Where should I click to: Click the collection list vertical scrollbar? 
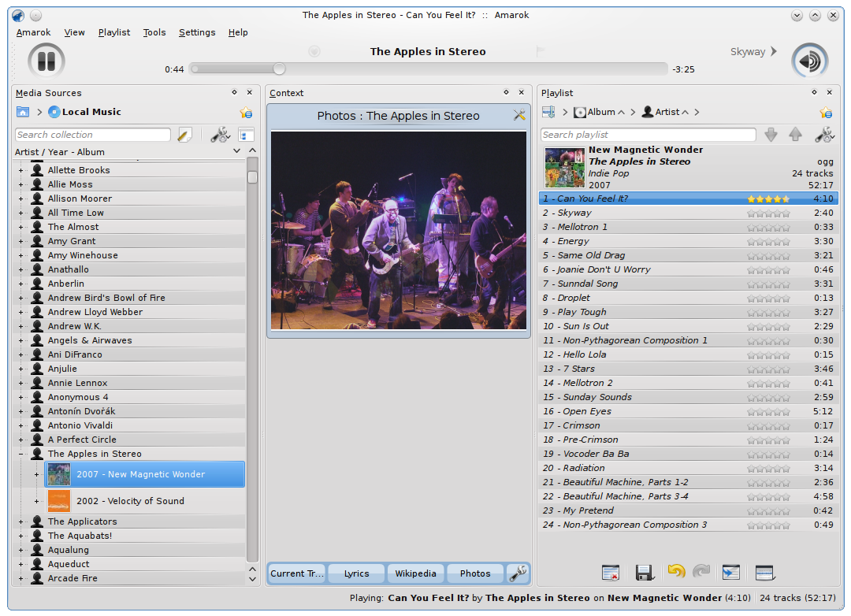click(x=252, y=360)
